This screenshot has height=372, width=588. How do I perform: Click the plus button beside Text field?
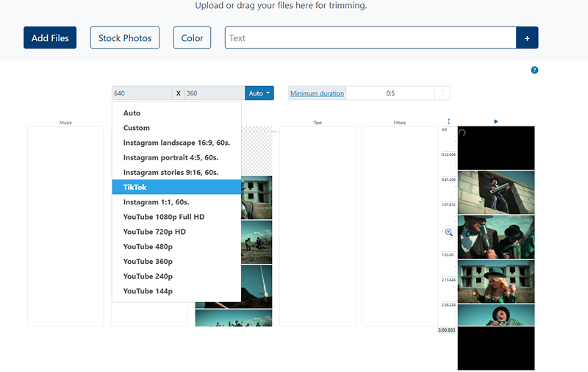pos(527,38)
